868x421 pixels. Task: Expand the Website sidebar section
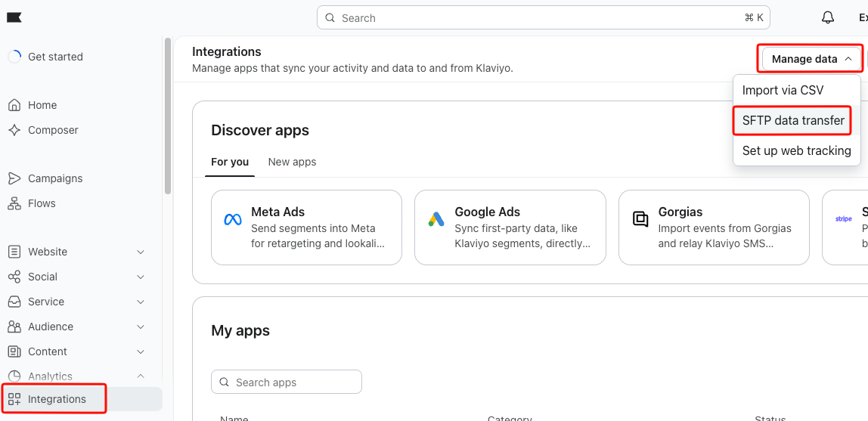pos(141,252)
